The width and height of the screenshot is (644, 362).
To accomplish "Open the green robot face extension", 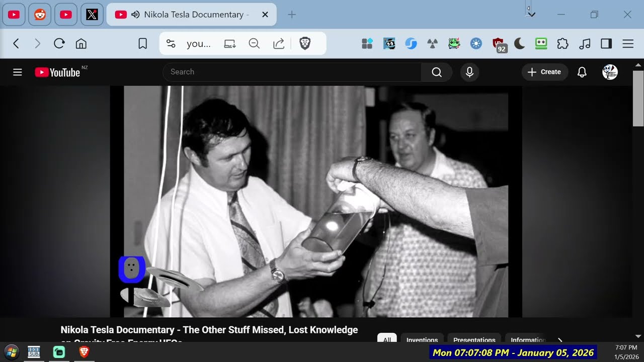I will (541, 44).
